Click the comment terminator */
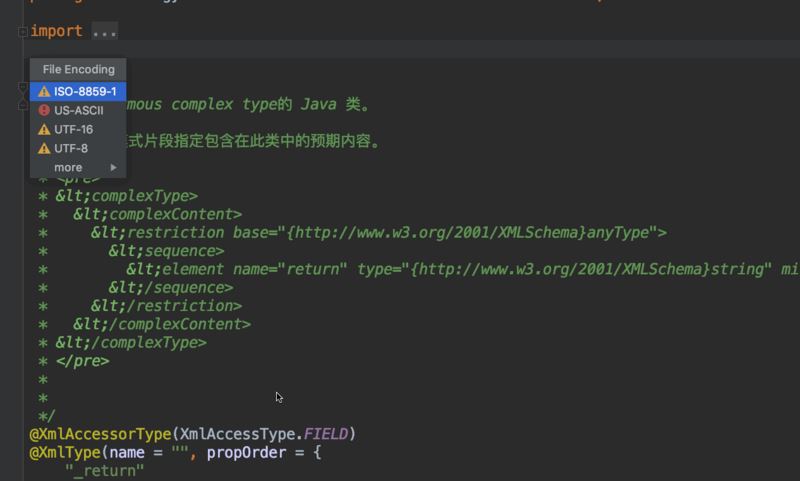This screenshot has width=800, height=481. click(x=46, y=416)
